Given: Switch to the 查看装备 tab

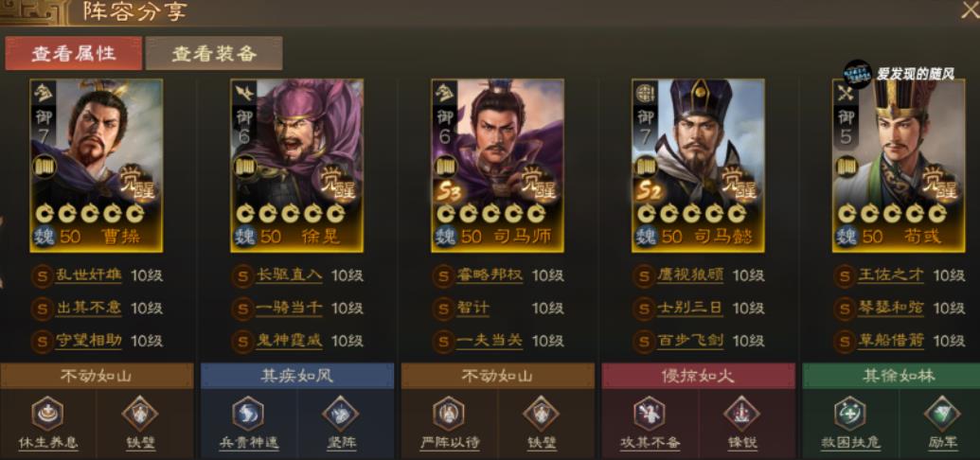Looking at the screenshot, I should click(214, 53).
